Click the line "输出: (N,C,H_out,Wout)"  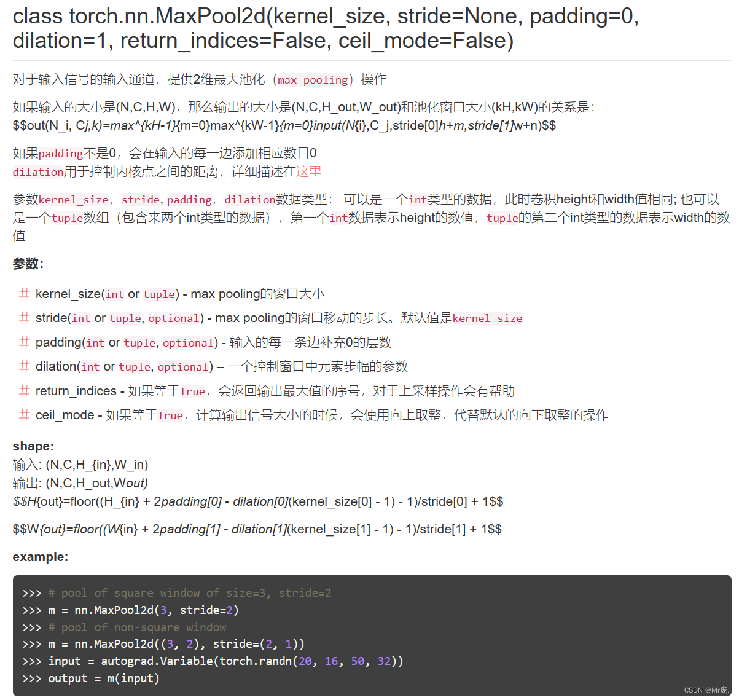point(80,483)
